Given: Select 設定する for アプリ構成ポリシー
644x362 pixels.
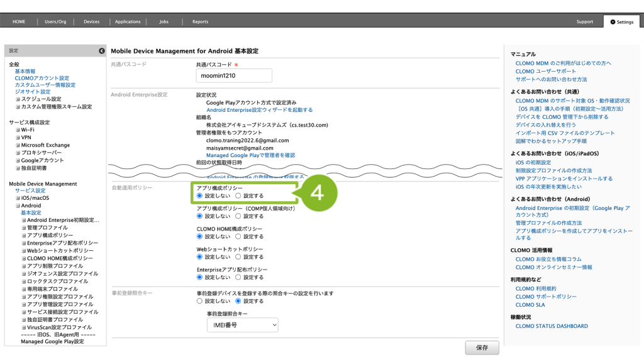Looking at the screenshot, I should coord(238,196).
